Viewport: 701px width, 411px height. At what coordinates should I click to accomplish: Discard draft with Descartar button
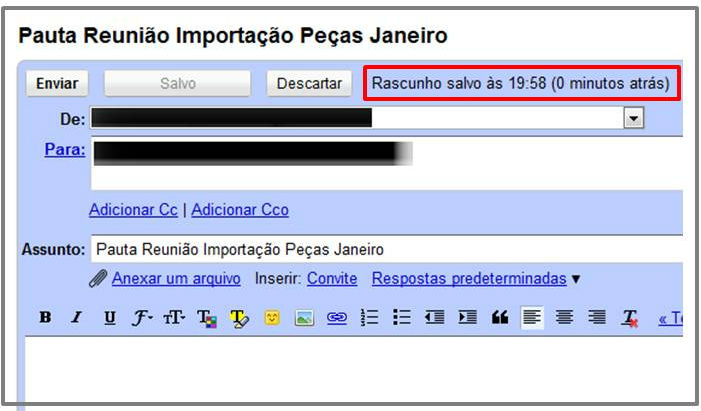click(x=309, y=83)
